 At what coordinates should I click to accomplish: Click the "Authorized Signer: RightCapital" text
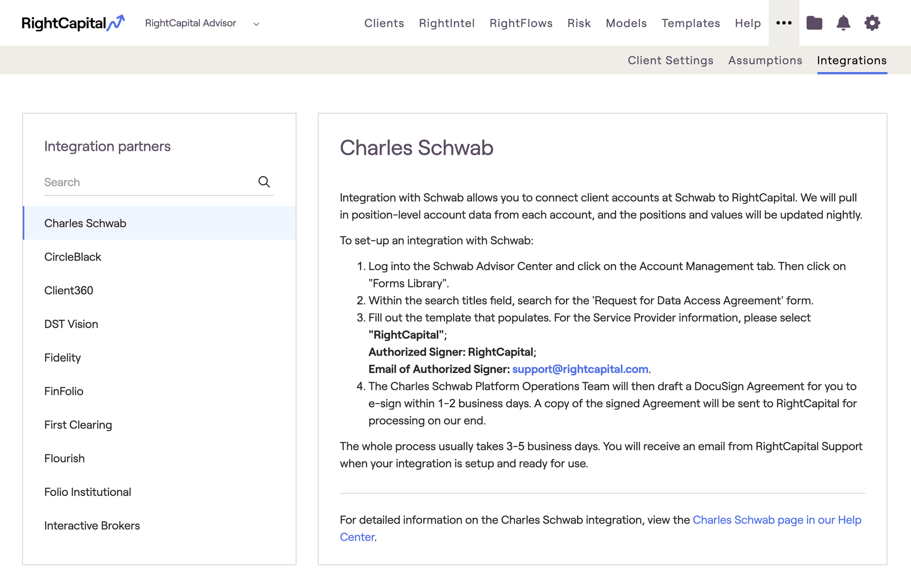[451, 352]
